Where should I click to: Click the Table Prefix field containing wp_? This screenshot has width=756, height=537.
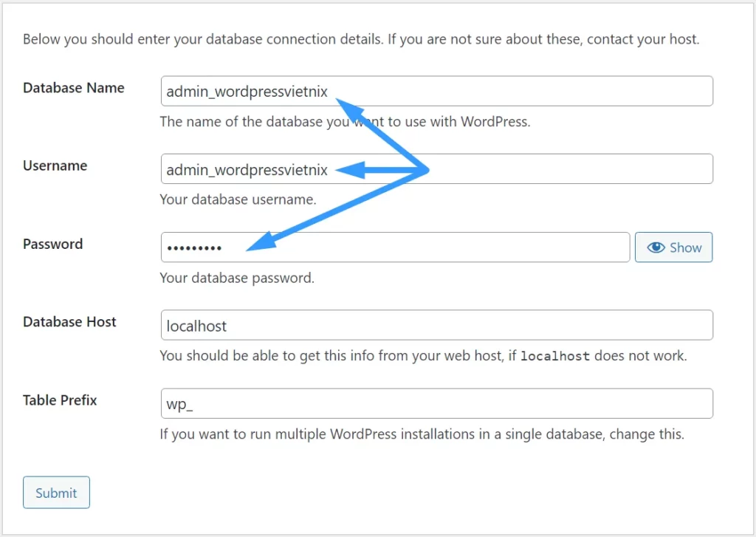coord(437,403)
